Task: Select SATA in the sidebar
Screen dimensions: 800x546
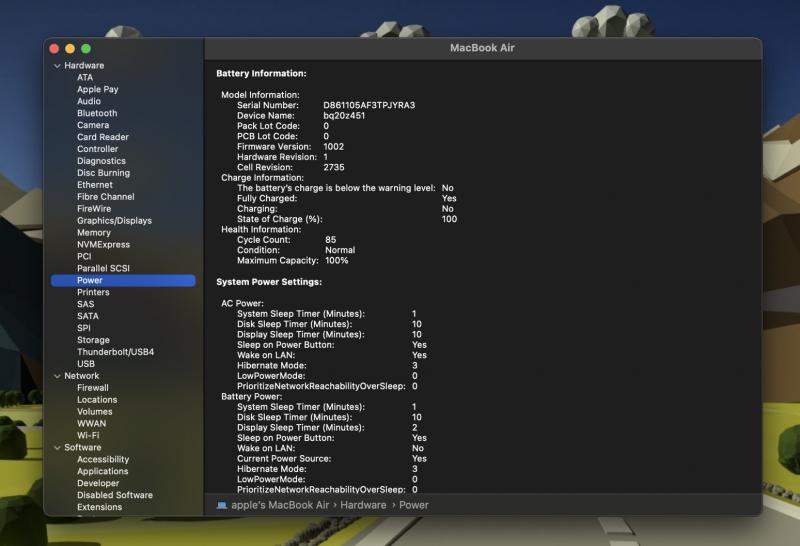Action: 88,316
